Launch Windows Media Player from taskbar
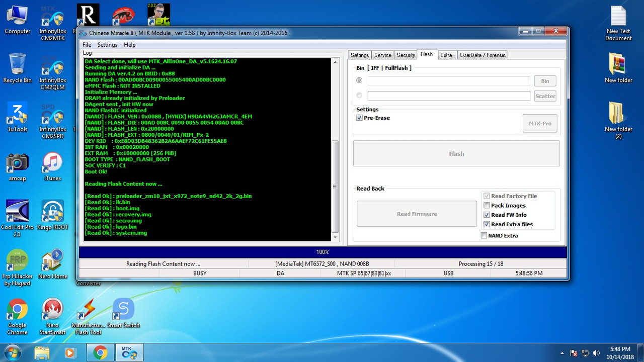644x362 pixels. (69, 352)
